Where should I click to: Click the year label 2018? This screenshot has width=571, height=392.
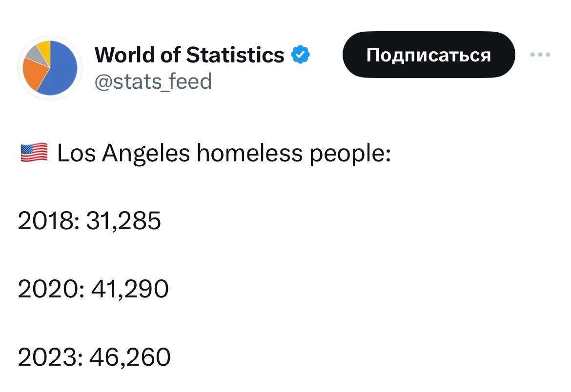(46, 220)
